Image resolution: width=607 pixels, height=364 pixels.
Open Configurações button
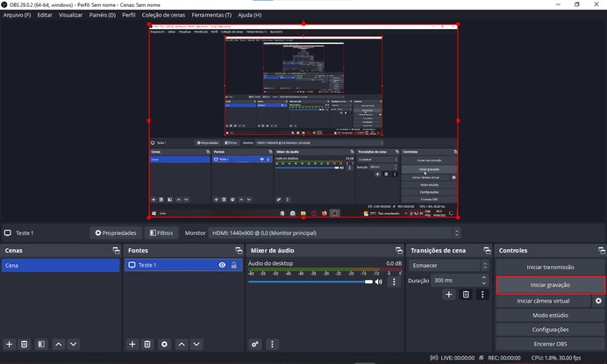point(550,329)
